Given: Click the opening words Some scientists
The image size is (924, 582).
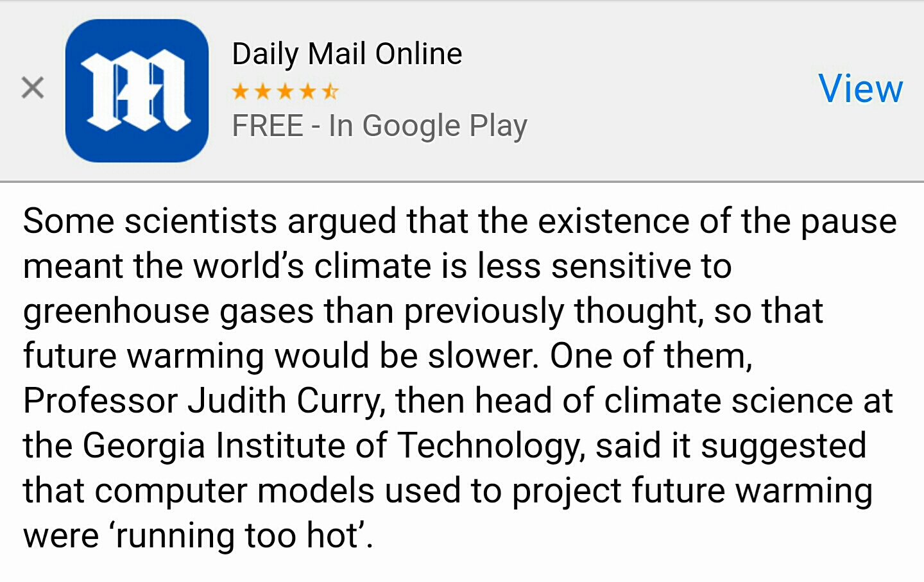Looking at the screenshot, I should click(x=150, y=221).
